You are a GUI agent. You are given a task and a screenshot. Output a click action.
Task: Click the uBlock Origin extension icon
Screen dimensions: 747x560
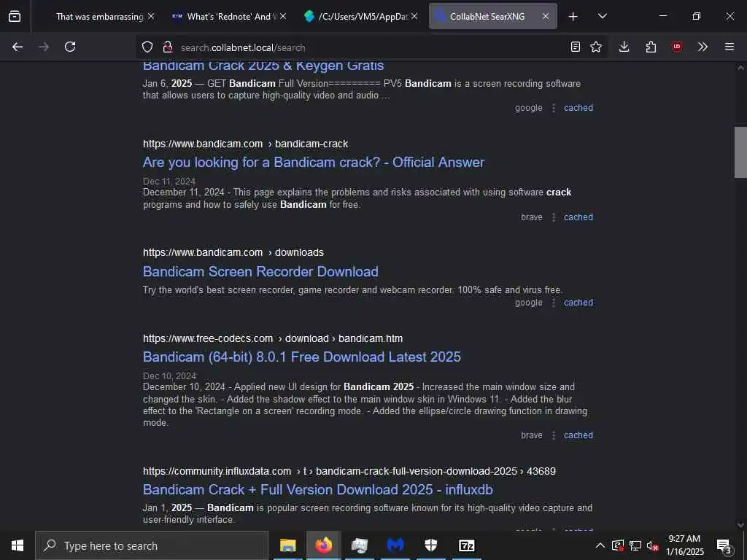pos(676,47)
